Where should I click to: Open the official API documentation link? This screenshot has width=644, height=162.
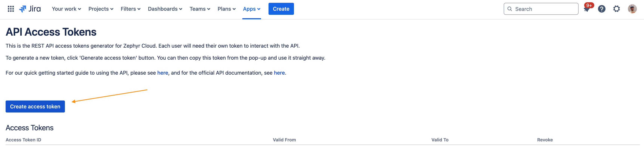[279, 73]
